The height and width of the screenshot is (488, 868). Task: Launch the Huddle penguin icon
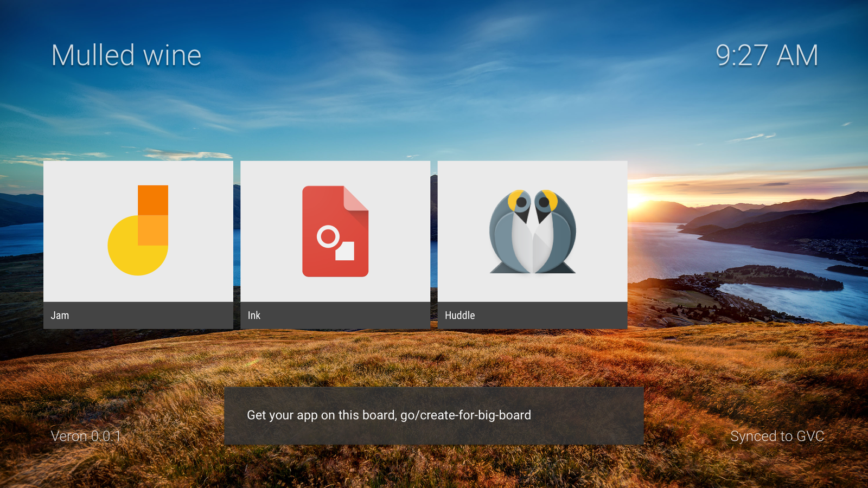click(x=532, y=232)
